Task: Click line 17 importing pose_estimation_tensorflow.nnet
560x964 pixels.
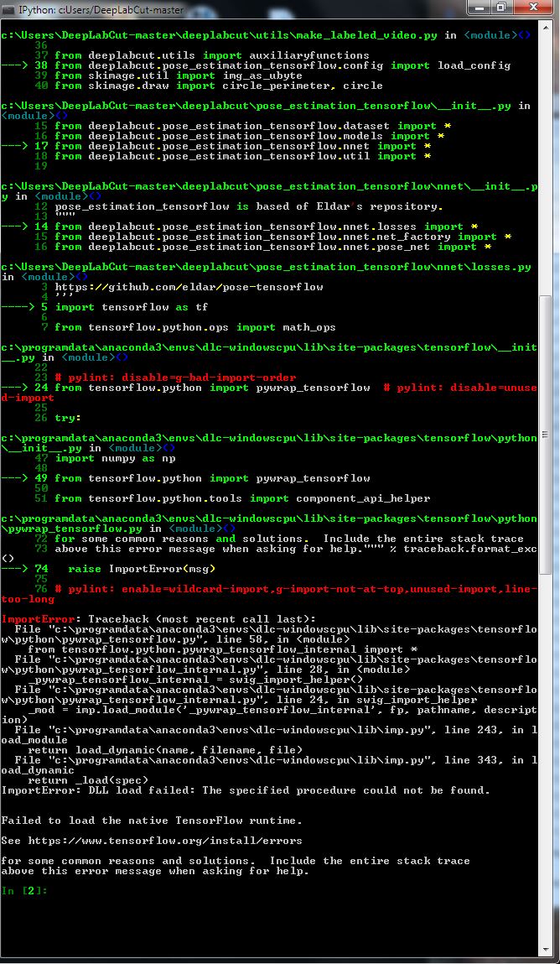Action: point(217,146)
